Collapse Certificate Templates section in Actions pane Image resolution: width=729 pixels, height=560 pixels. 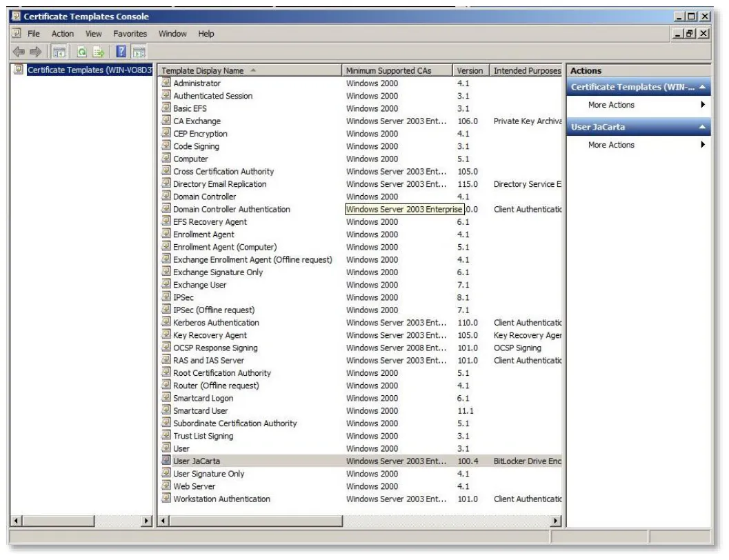[x=702, y=87]
